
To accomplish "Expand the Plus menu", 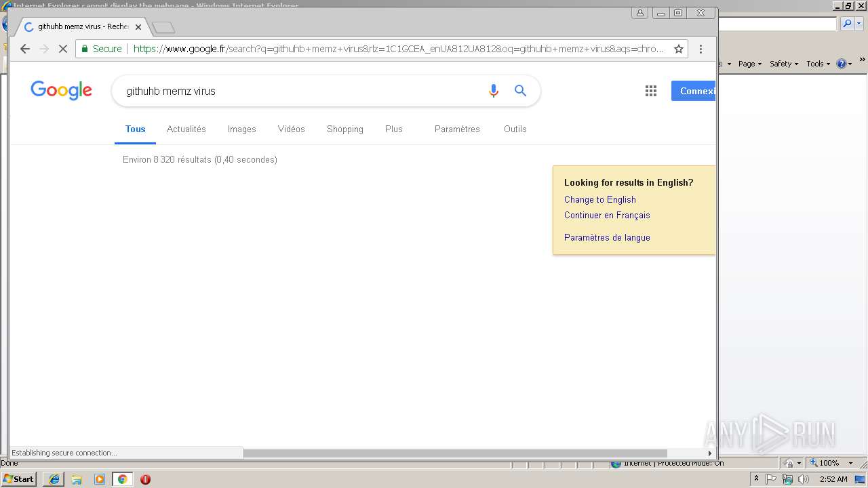I will tap(394, 129).
